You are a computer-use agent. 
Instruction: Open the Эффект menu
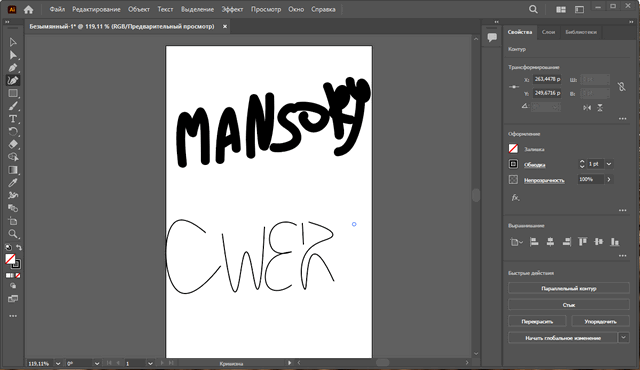[x=232, y=9]
